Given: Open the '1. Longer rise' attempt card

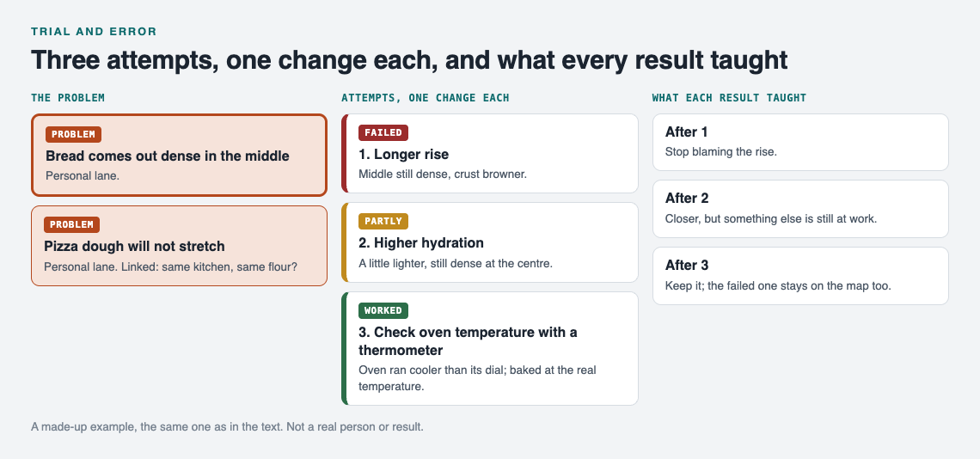Looking at the screenshot, I should coord(490,153).
